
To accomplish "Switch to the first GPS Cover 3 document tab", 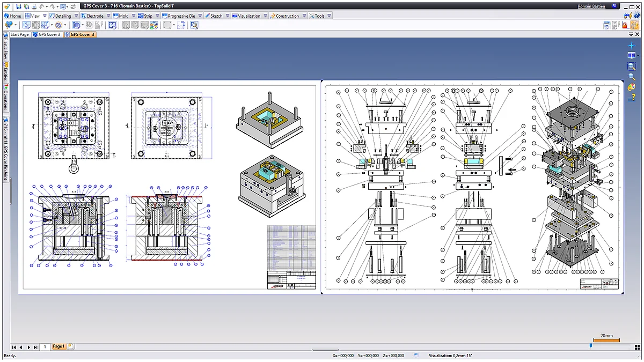I will point(47,34).
